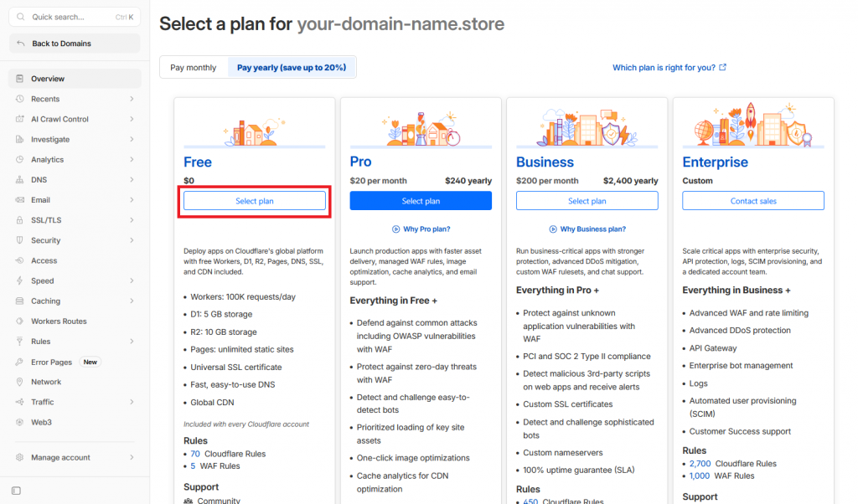The image size is (858, 504).
Task: Expand the Recents chevron
Action: point(132,99)
